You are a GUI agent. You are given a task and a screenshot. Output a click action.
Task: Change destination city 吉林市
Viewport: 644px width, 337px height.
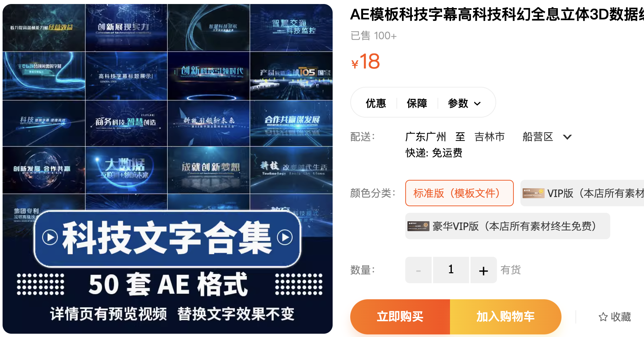tap(489, 137)
